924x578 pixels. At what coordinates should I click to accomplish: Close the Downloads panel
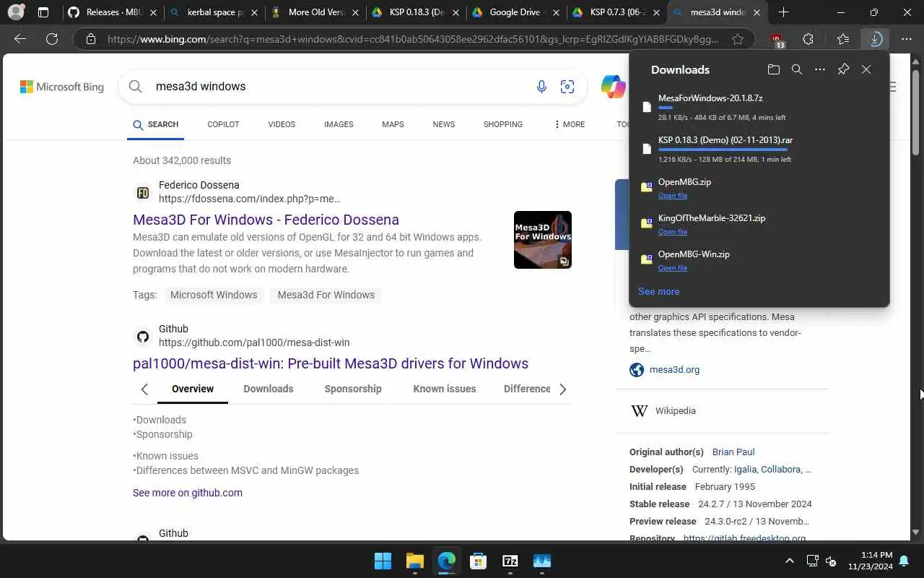pyautogui.click(x=866, y=69)
